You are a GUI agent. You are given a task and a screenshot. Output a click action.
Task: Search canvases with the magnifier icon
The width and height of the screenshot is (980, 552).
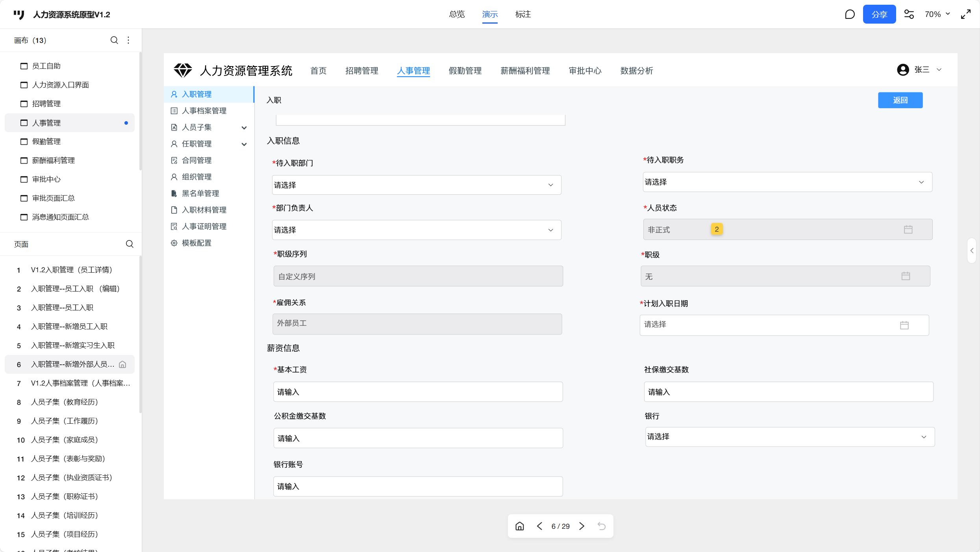coord(114,40)
